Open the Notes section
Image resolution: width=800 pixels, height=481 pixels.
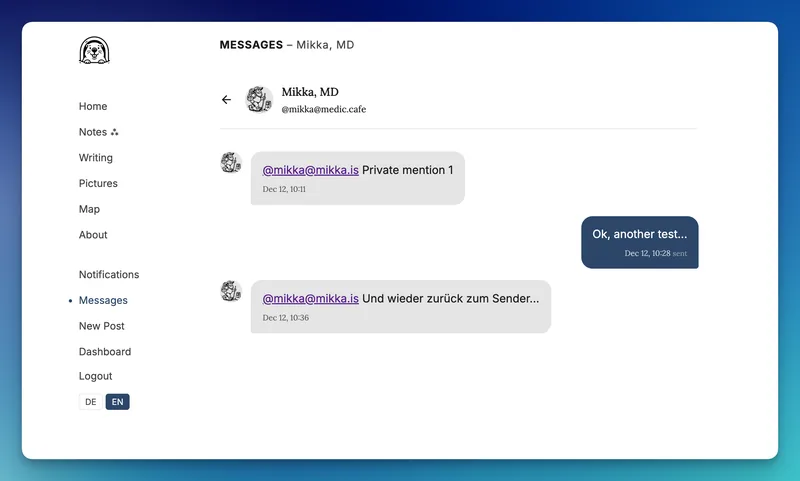(92, 132)
